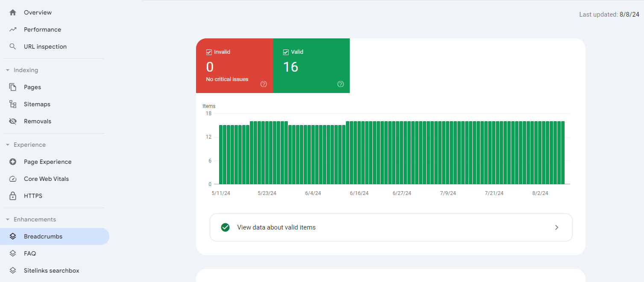This screenshot has width=644, height=282.
Task: Select the green Valid count card
Action: tap(311, 66)
